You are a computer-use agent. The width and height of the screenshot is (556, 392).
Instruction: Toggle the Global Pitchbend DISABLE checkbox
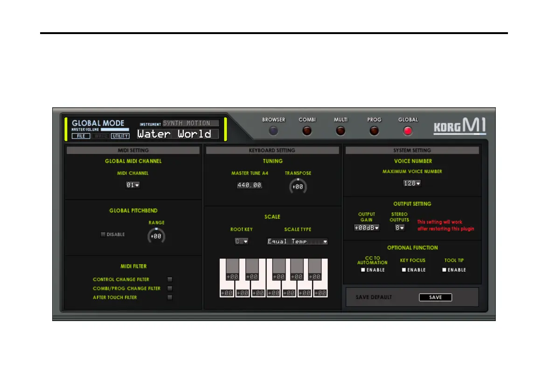pos(103,234)
